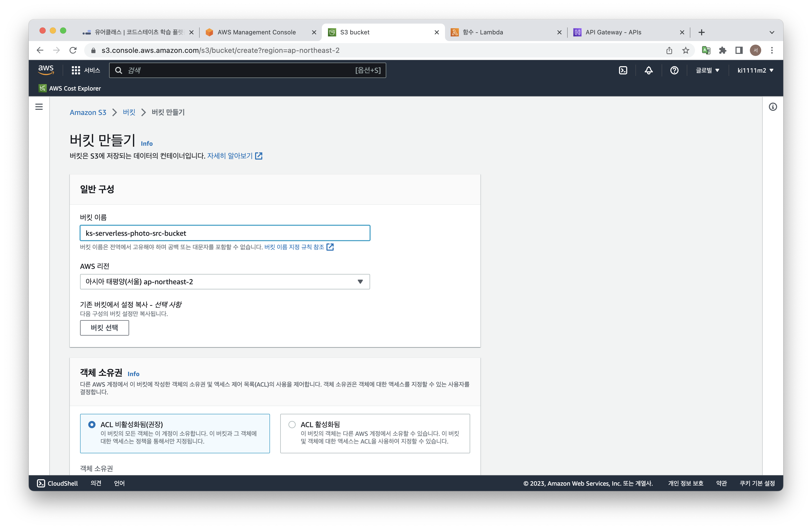
Task: Open the Services grid menu icon
Action: point(76,70)
